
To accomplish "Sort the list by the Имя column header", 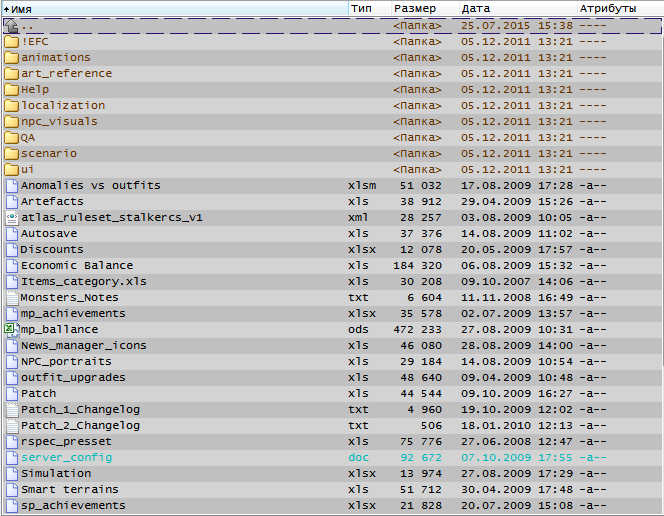I will pos(175,9).
